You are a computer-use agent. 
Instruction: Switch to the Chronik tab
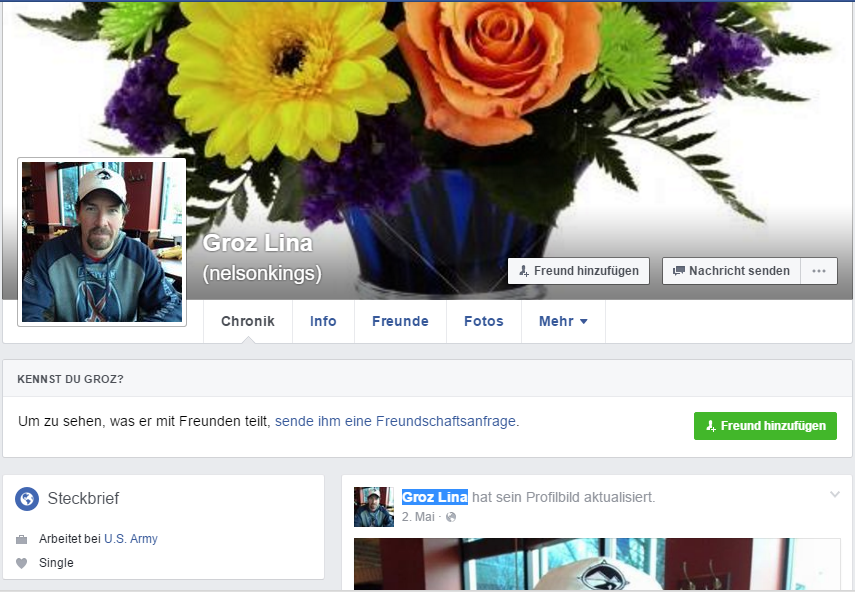(x=248, y=321)
